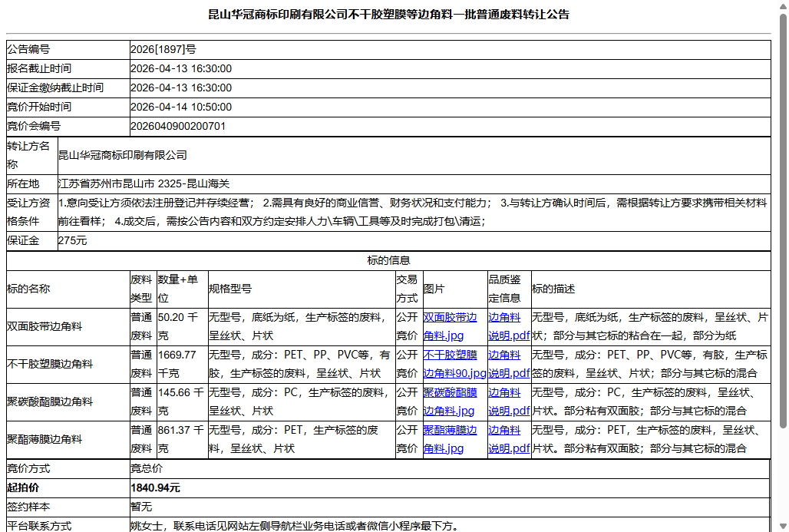
Task: Click the 暂无 value
Action: click(141, 507)
